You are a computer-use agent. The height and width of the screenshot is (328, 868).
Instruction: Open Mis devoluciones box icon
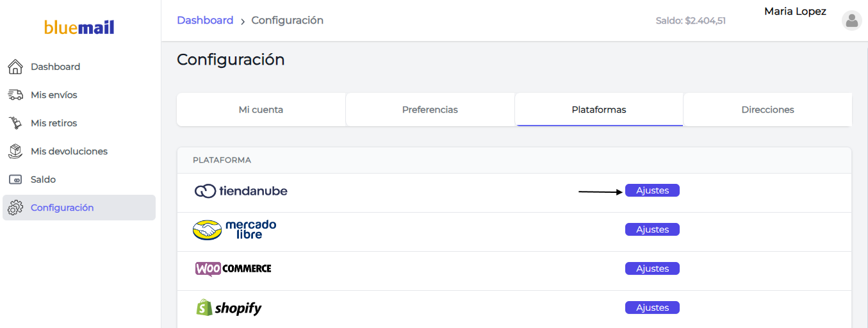pos(15,151)
